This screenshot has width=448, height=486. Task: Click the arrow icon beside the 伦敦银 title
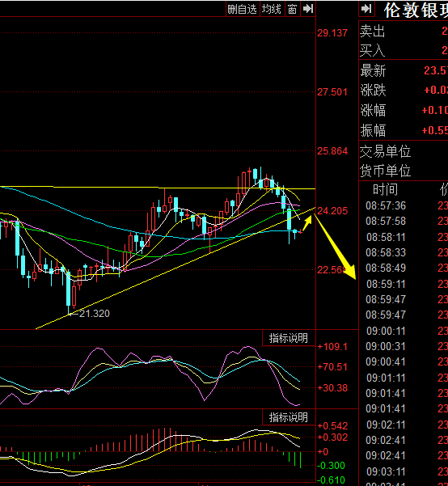(x=366, y=9)
